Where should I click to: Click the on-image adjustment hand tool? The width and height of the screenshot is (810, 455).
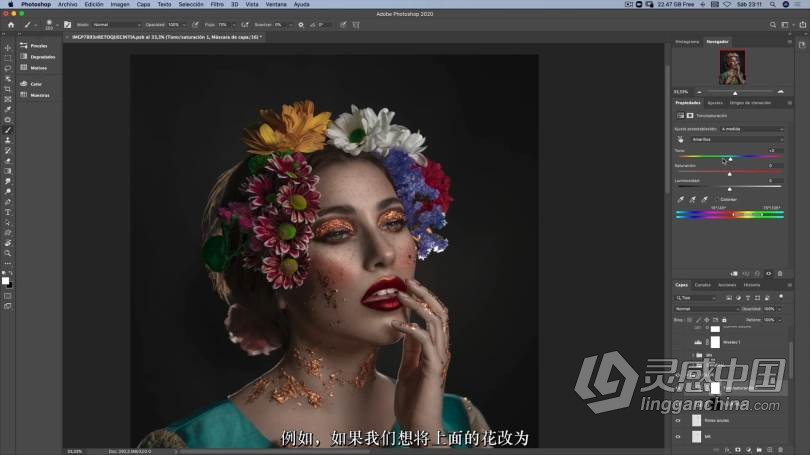point(680,139)
